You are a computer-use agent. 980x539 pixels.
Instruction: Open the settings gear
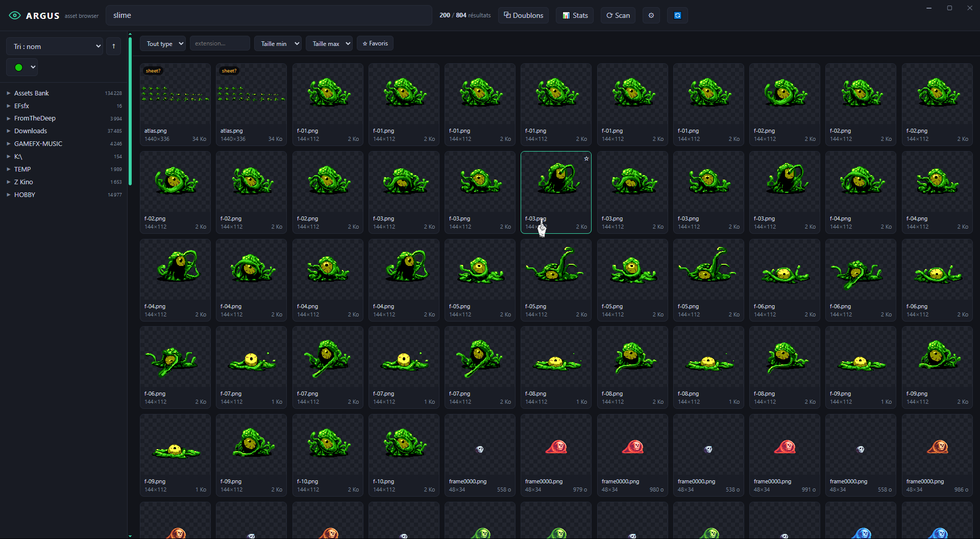pos(651,15)
